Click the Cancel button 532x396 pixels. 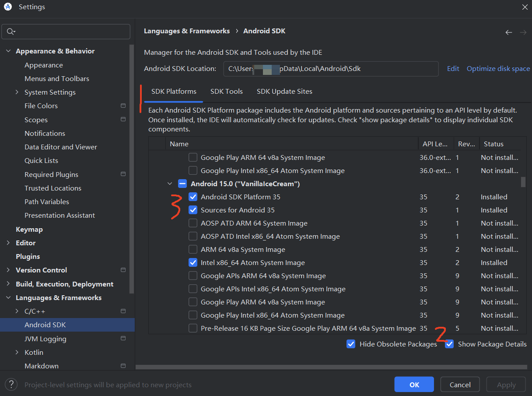tap(460, 385)
